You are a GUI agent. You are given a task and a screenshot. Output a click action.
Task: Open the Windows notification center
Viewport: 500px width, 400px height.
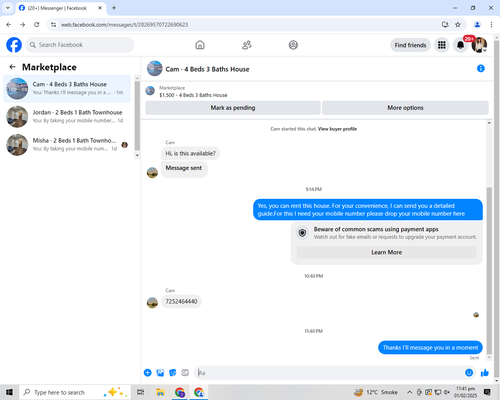point(487,392)
